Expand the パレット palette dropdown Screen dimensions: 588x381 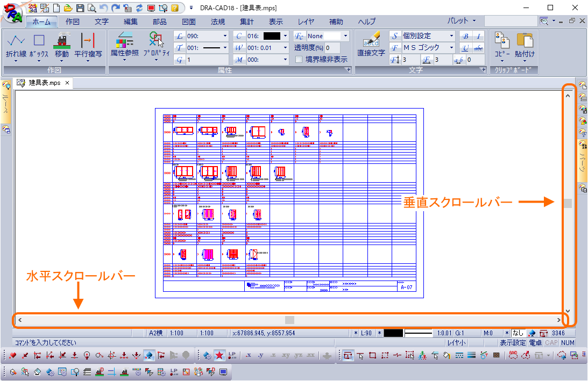pos(462,20)
